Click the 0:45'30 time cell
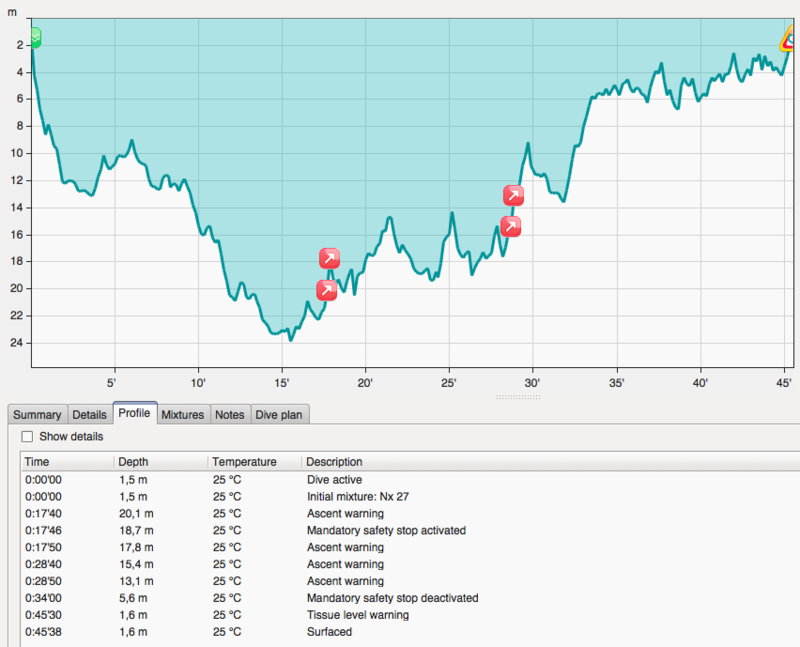The image size is (800, 647). pyautogui.click(x=43, y=614)
